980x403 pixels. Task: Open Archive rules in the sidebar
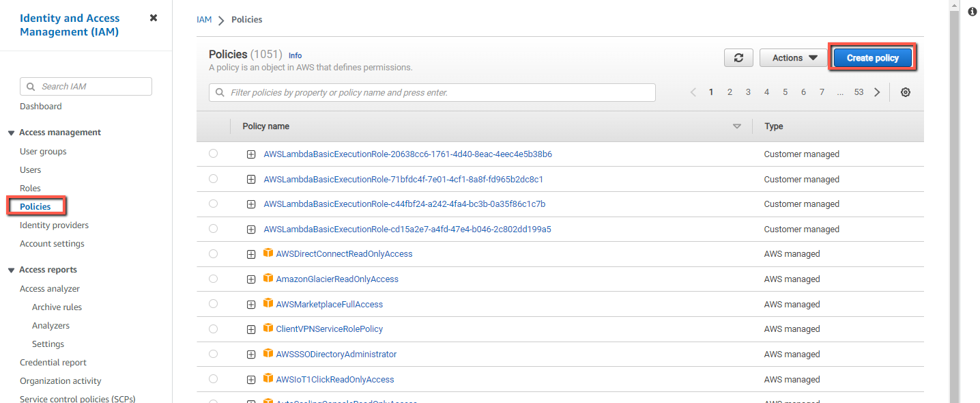[57, 307]
